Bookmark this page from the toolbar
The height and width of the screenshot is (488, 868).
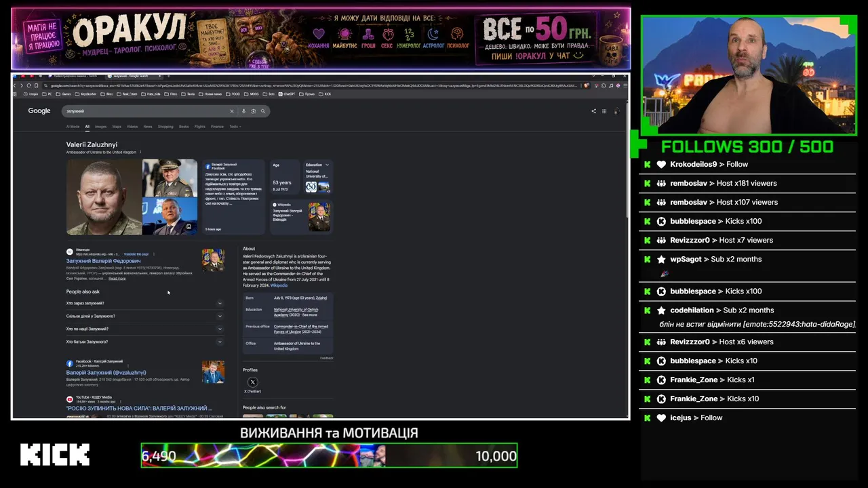tap(35, 85)
